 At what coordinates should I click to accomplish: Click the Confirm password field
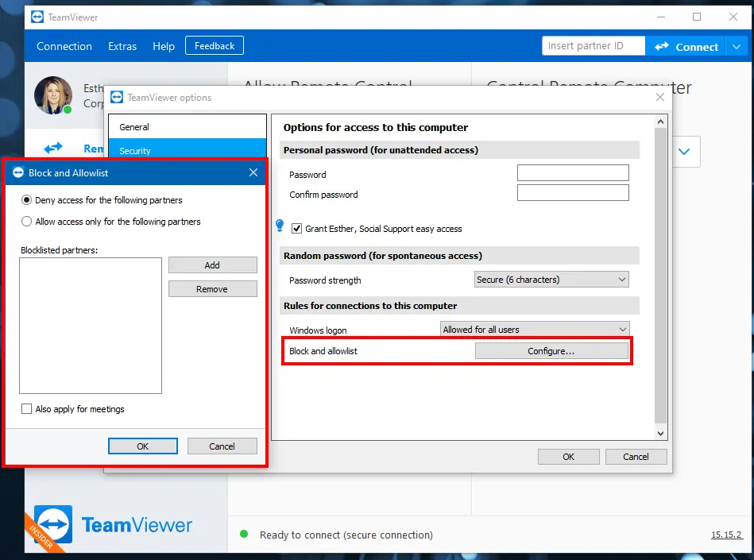(573, 193)
